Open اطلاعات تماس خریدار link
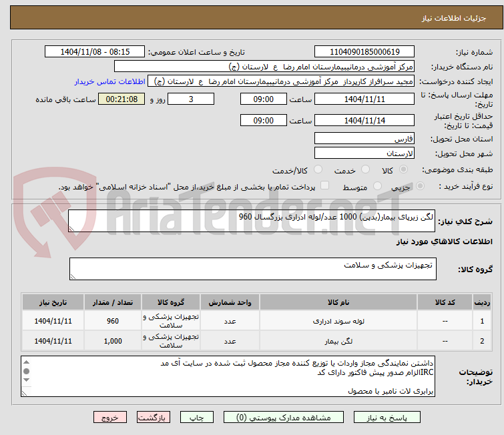The height and width of the screenshot is (435, 504). tap(110, 81)
